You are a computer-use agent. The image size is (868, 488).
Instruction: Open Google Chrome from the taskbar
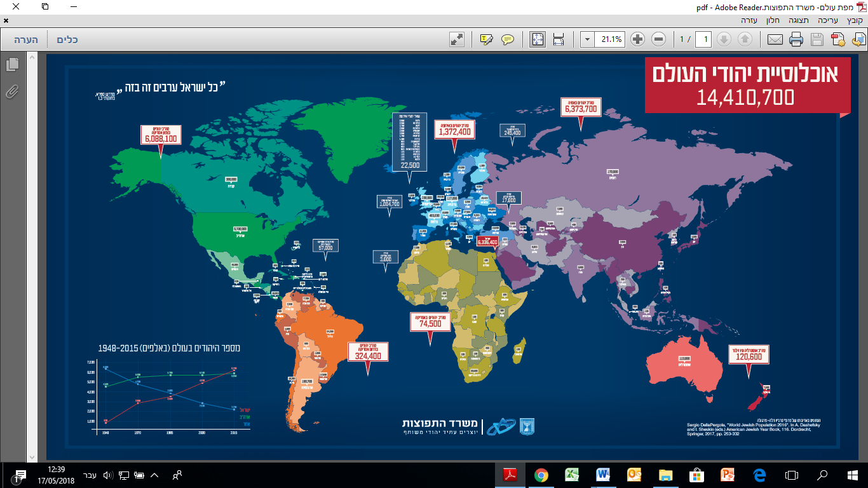click(541, 475)
